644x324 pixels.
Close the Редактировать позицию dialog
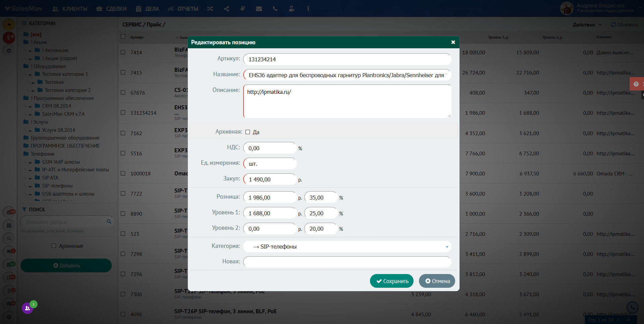[x=453, y=42]
